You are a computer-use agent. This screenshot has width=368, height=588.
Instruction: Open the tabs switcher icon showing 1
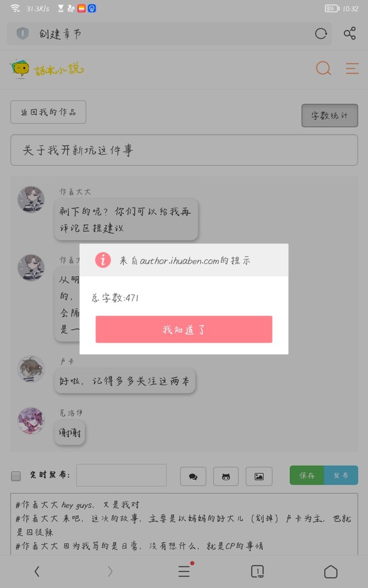coord(257,571)
